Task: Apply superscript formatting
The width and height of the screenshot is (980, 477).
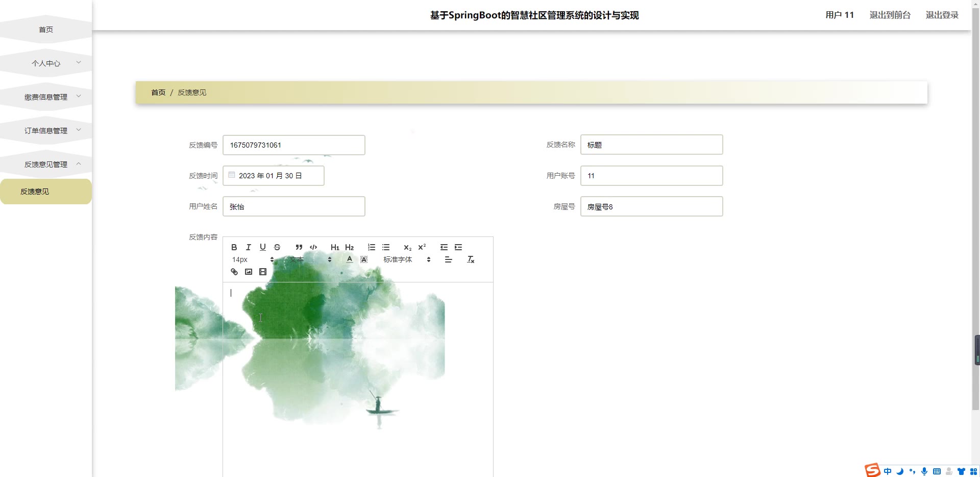Action: (x=422, y=247)
